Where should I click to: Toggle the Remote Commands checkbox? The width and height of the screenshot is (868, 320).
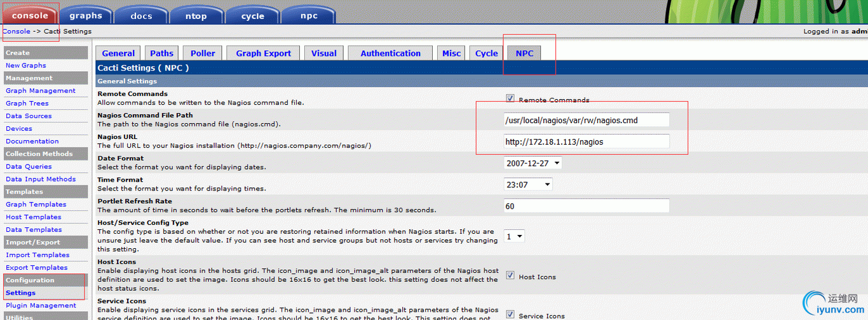tap(510, 98)
